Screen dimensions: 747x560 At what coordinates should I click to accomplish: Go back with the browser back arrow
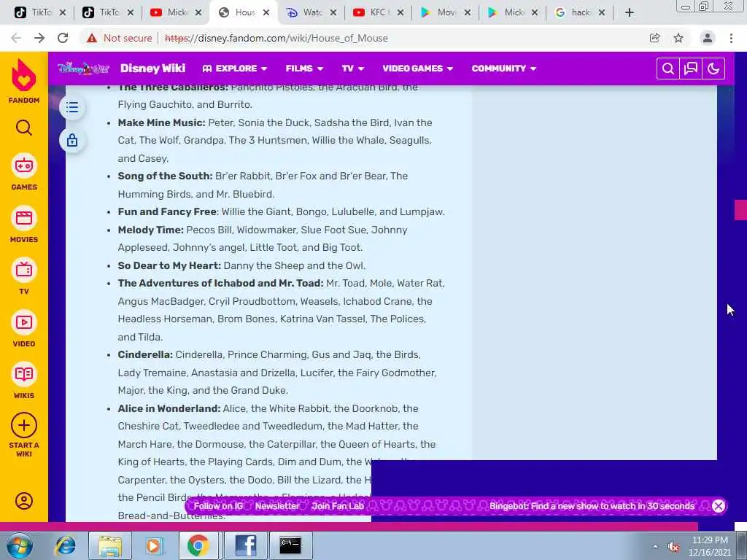point(16,38)
